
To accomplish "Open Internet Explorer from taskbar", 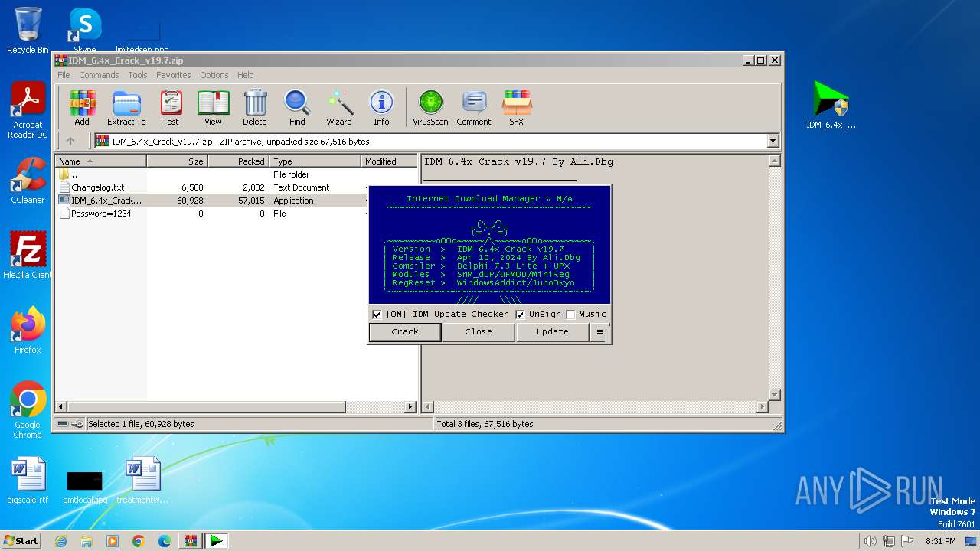I will [x=60, y=541].
